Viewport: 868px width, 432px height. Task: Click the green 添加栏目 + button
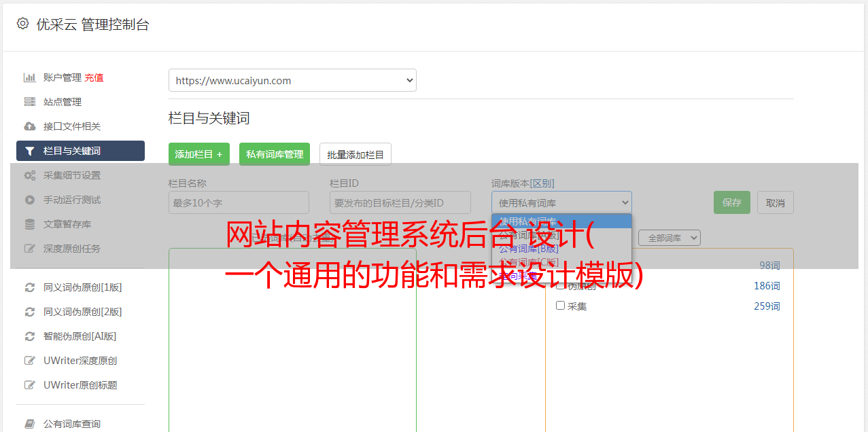199,154
